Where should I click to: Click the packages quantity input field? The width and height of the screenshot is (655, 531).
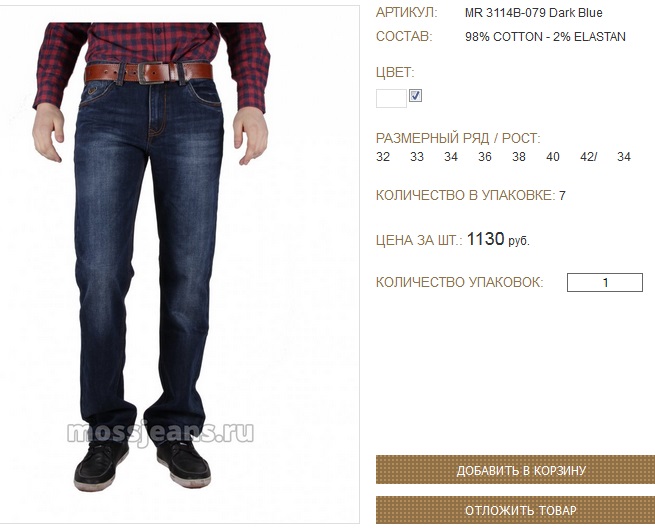(604, 282)
